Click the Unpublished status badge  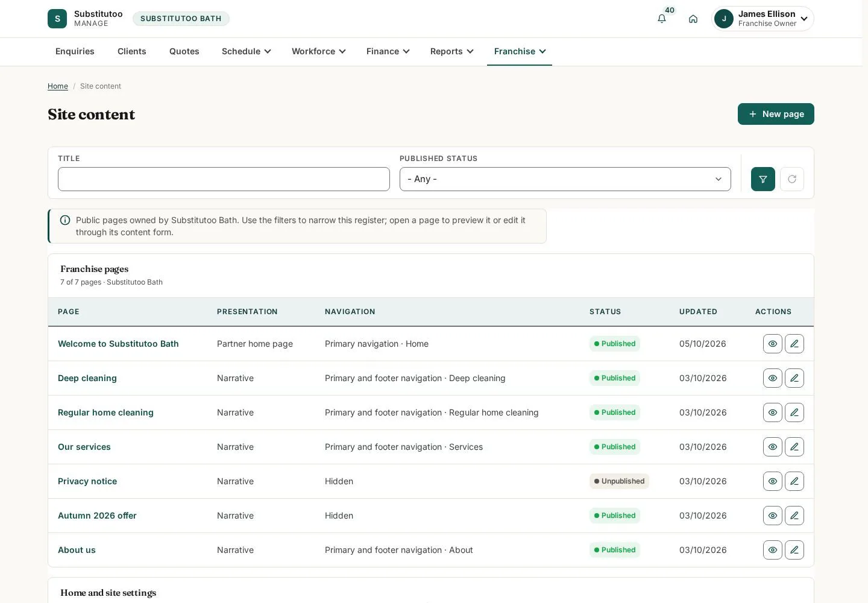coord(619,481)
